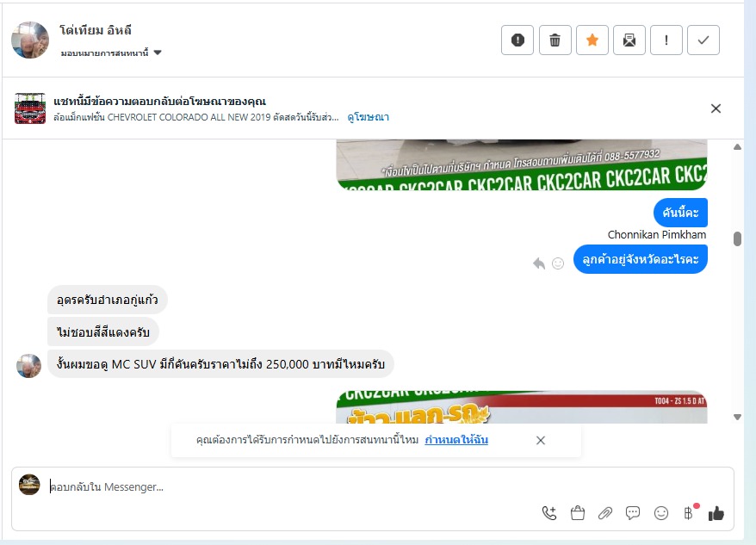This screenshot has width=756, height=545.
Task: Close the assignment prompt popup
Action: point(541,440)
